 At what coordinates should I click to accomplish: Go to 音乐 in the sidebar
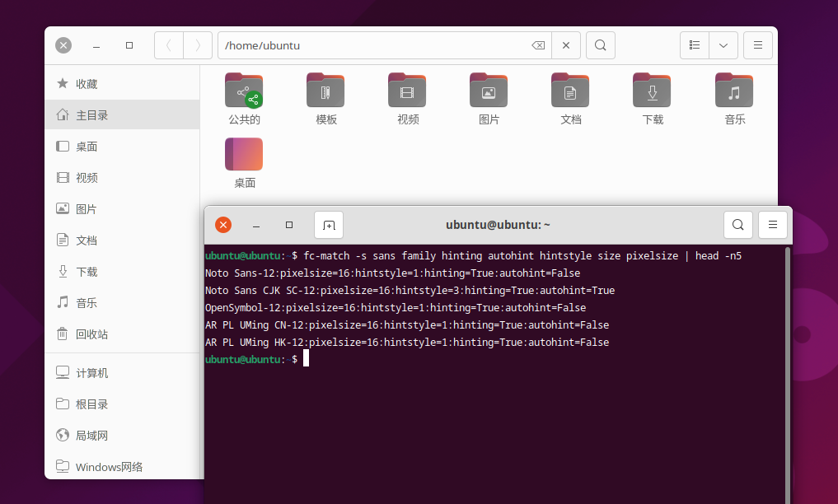123,303
